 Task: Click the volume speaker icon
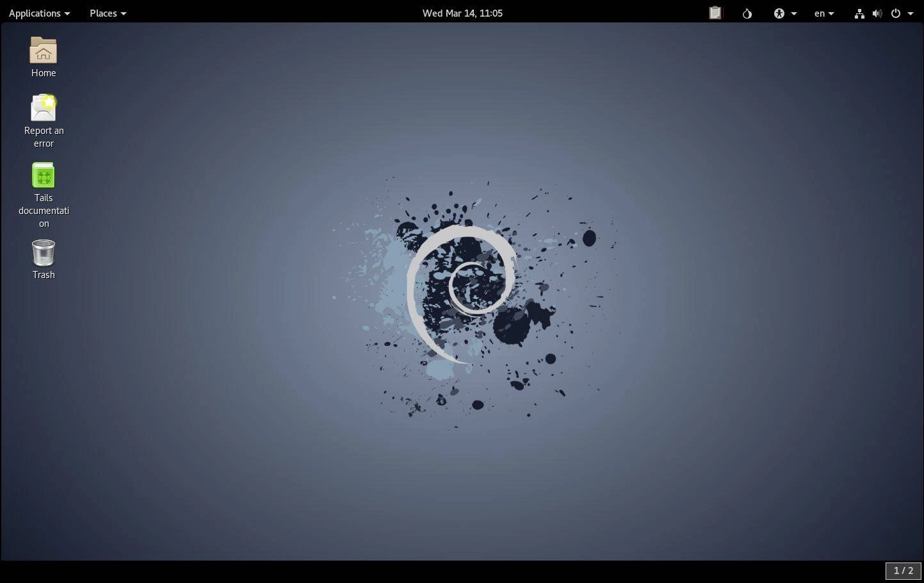(877, 13)
